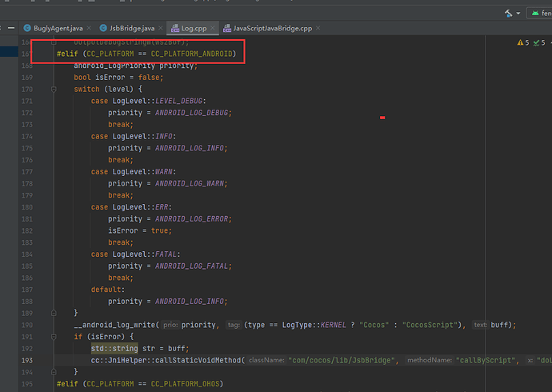Click "isError = true;" statement
Viewport: 552px width, 392px height.
(140, 231)
